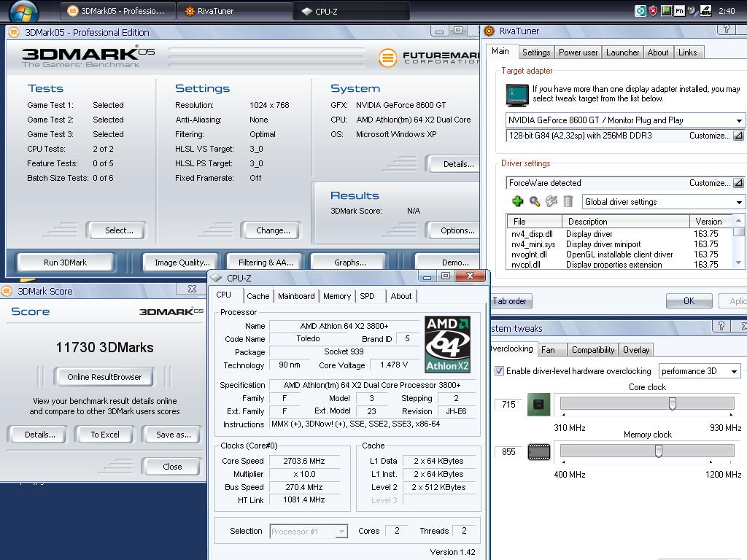Click the Image Quality... button
Viewport: 747px width, 560px height.
coord(182,262)
